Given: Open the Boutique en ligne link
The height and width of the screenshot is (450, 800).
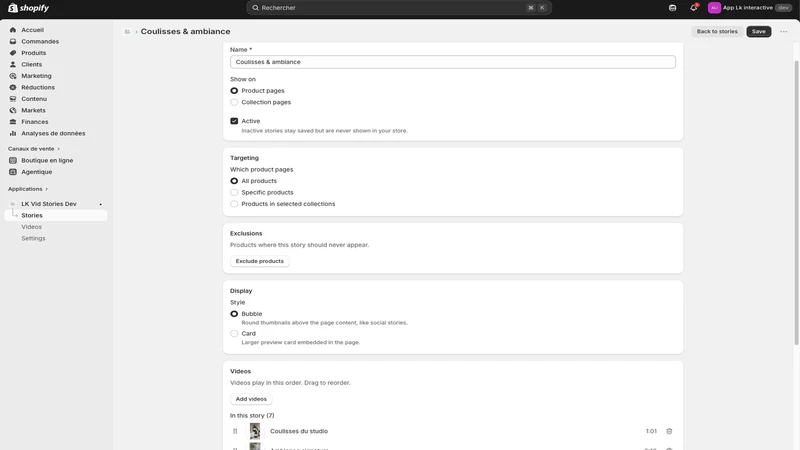Looking at the screenshot, I should [47, 160].
